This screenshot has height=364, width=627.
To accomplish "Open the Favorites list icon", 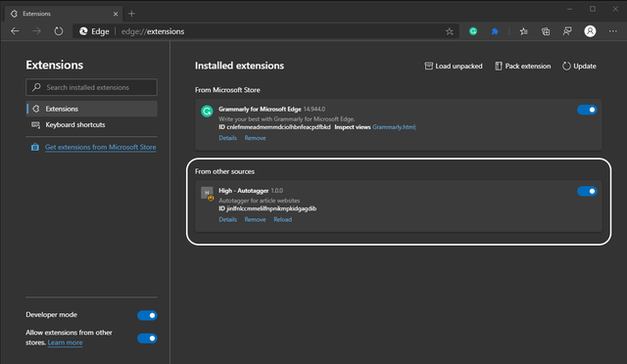I will pyautogui.click(x=523, y=31).
